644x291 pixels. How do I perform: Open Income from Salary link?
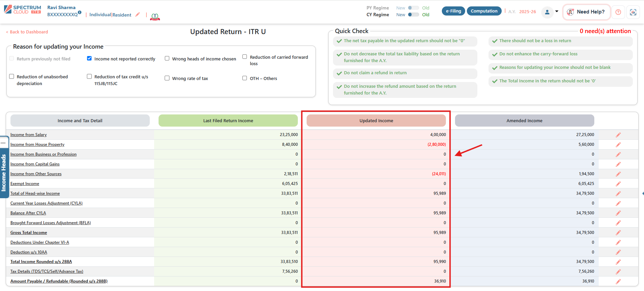[28, 135]
